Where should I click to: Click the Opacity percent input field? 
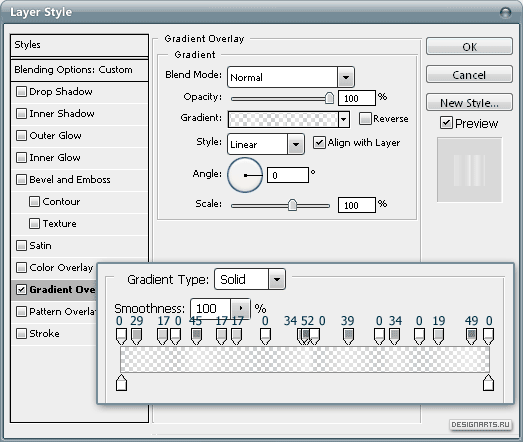pos(357,98)
